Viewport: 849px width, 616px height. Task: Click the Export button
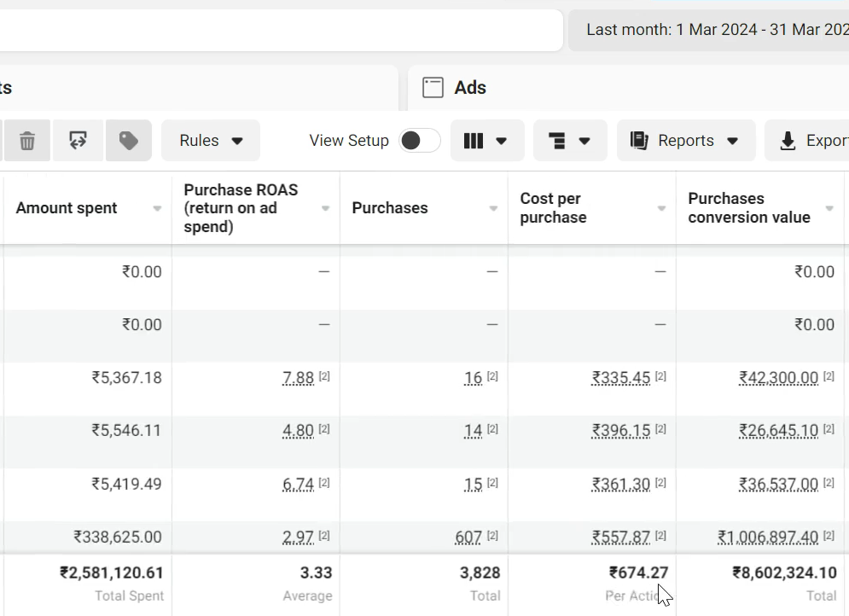tap(811, 141)
